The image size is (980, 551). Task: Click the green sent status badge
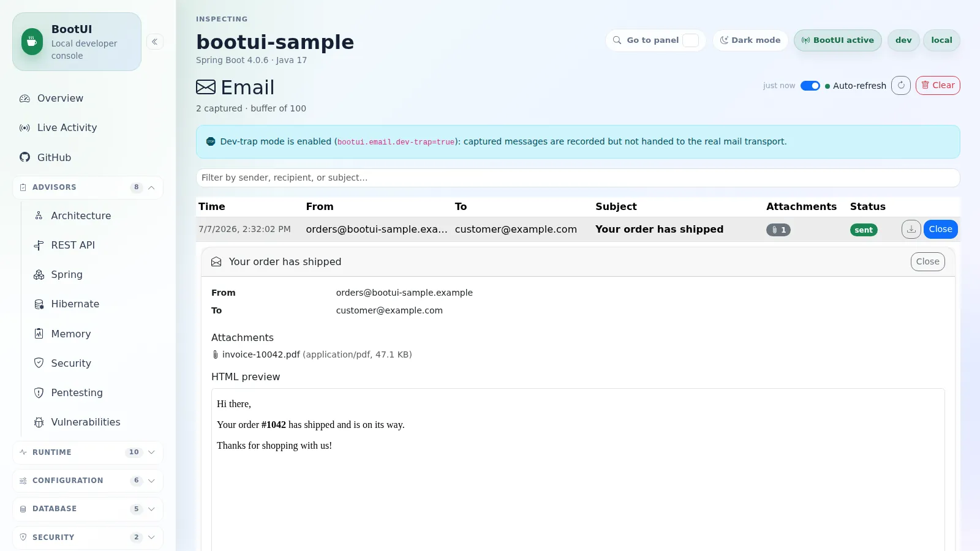click(864, 230)
